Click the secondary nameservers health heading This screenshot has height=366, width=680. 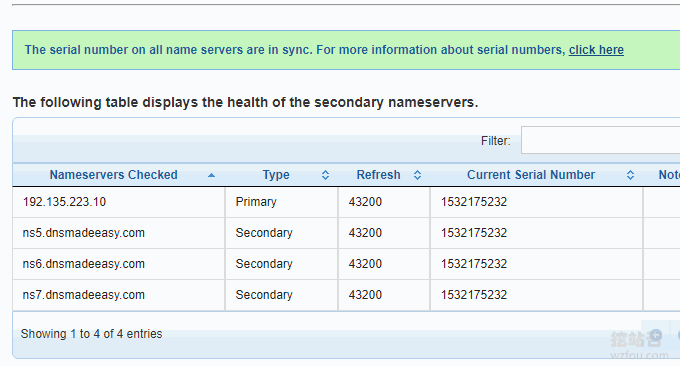pyautogui.click(x=245, y=102)
